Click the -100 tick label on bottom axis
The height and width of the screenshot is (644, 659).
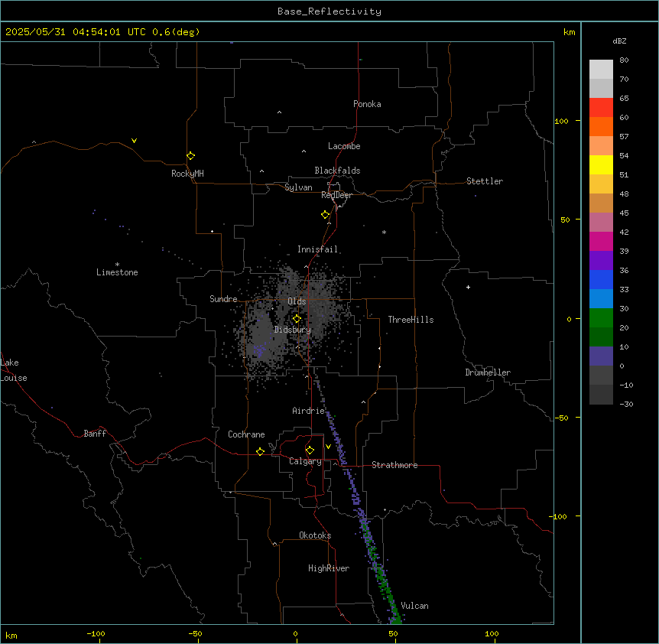coord(96,633)
